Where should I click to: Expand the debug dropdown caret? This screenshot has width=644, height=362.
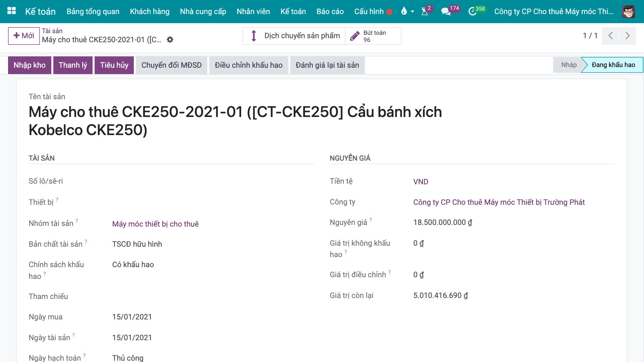click(x=413, y=12)
